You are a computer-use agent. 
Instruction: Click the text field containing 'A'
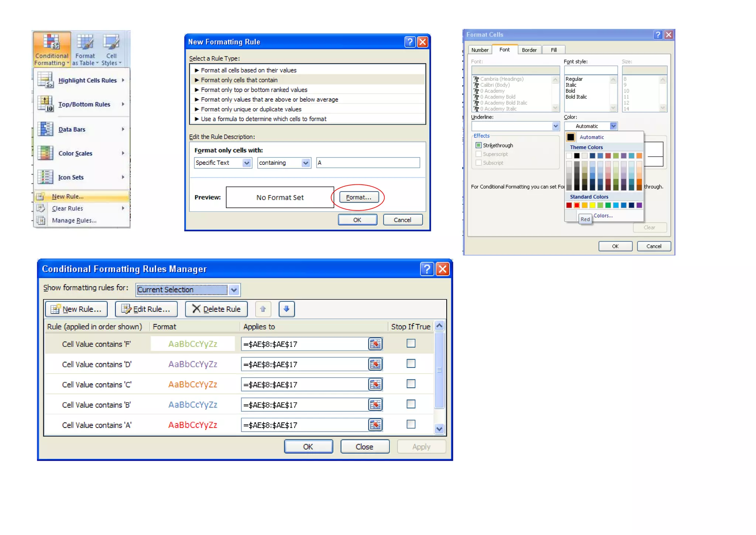click(368, 163)
